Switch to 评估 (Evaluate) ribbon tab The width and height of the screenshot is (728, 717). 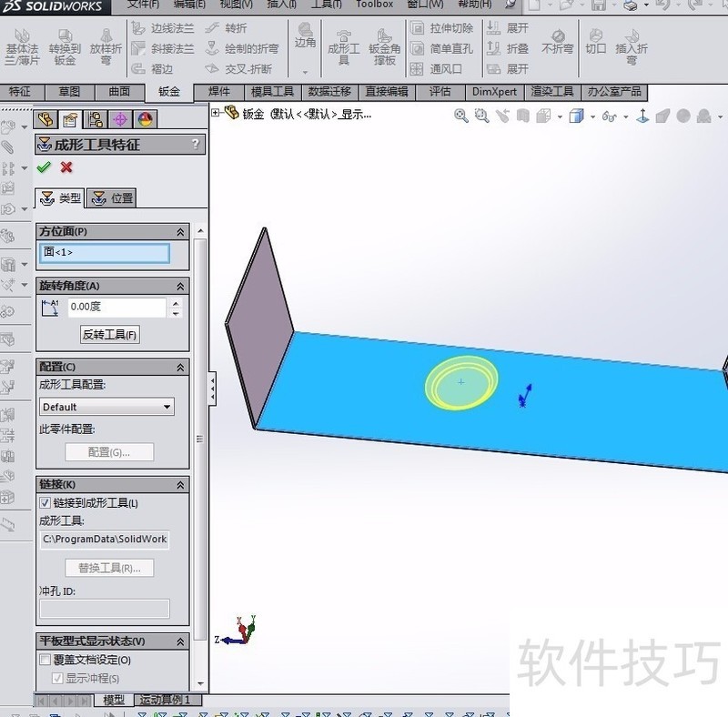coord(440,92)
